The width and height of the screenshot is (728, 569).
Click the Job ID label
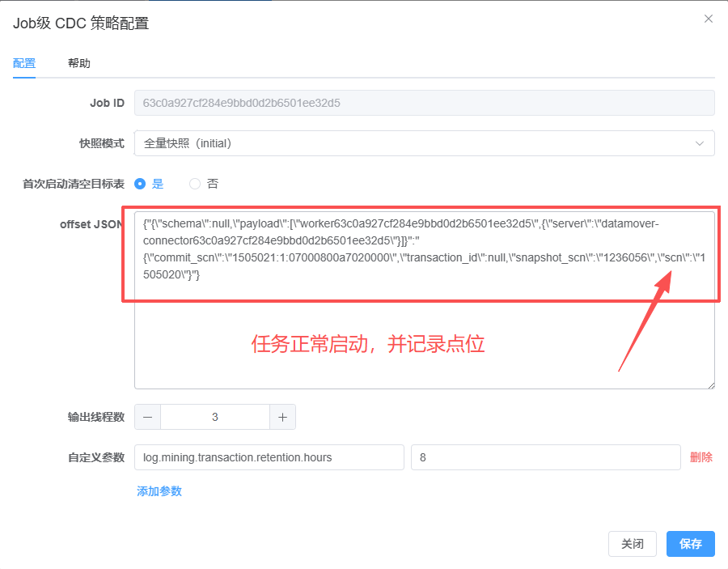pyautogui.click(x=108, y=103)
